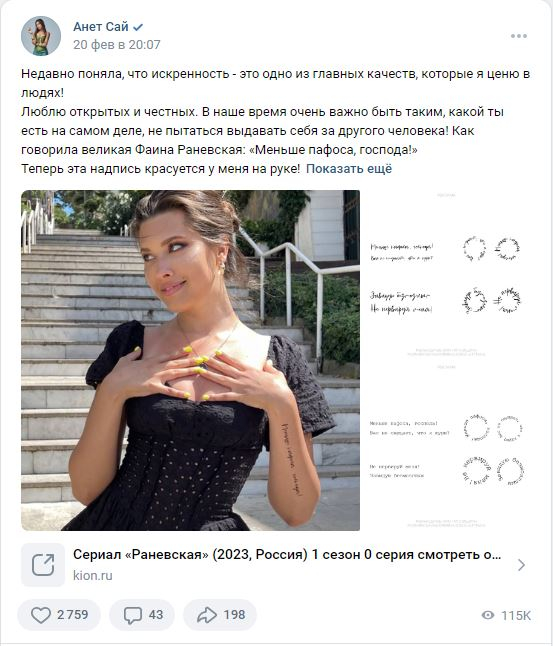
Task: Click the verified checkmark beside Анет Сай
Action: pos(138,27)
